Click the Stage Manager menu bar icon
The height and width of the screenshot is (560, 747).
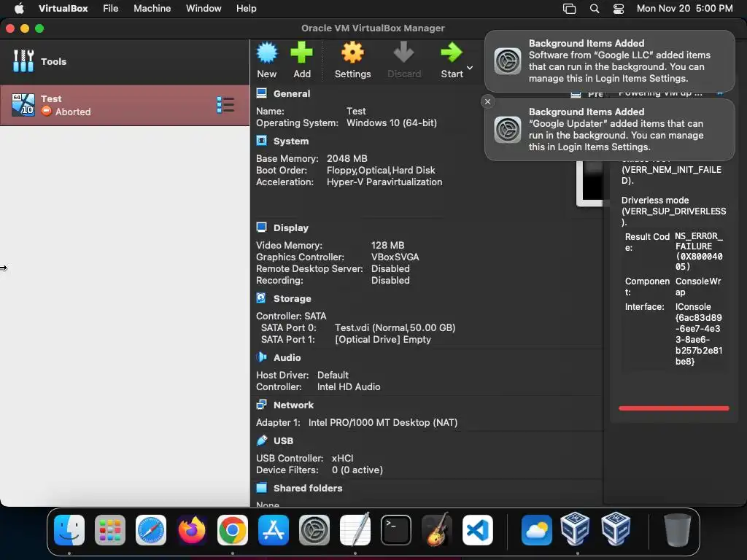tap(569, 9)
